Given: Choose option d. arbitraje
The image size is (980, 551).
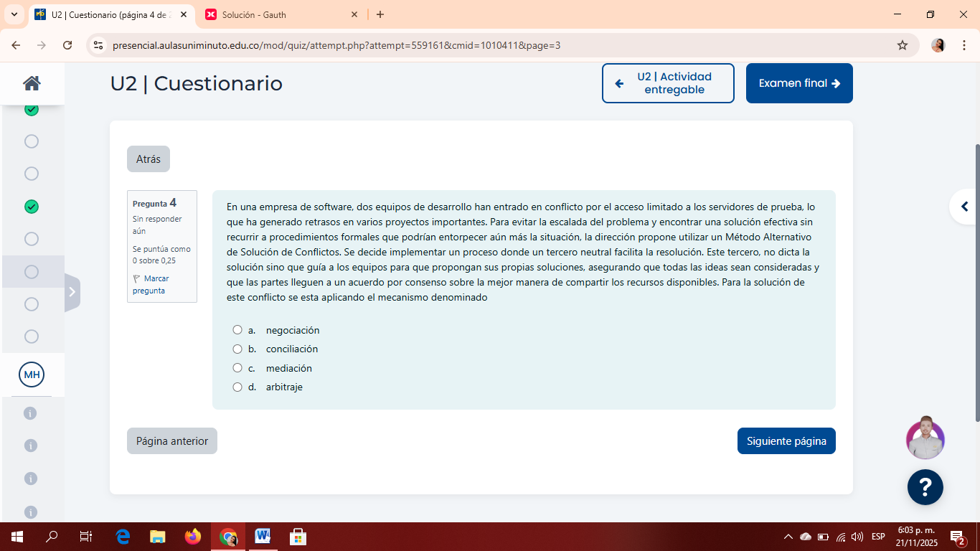Looking at the screenshot, I should tap(237, 387).
